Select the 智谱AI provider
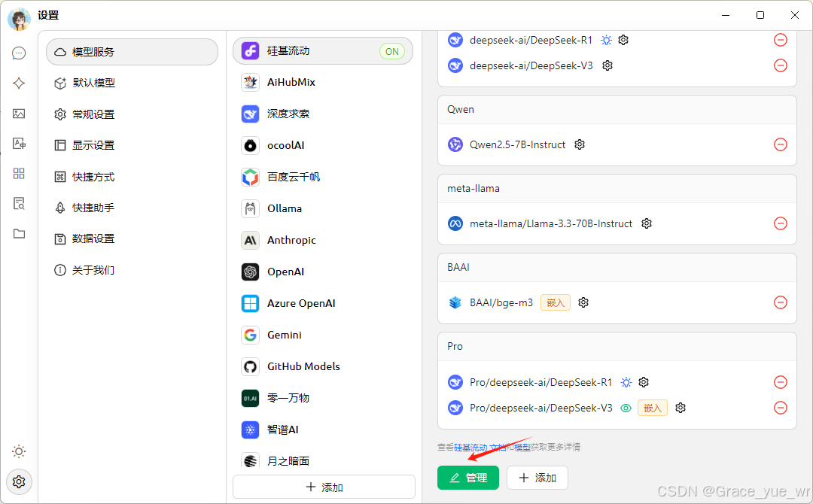Viewport: 813px width, 504px height. [x=323, y=430]
